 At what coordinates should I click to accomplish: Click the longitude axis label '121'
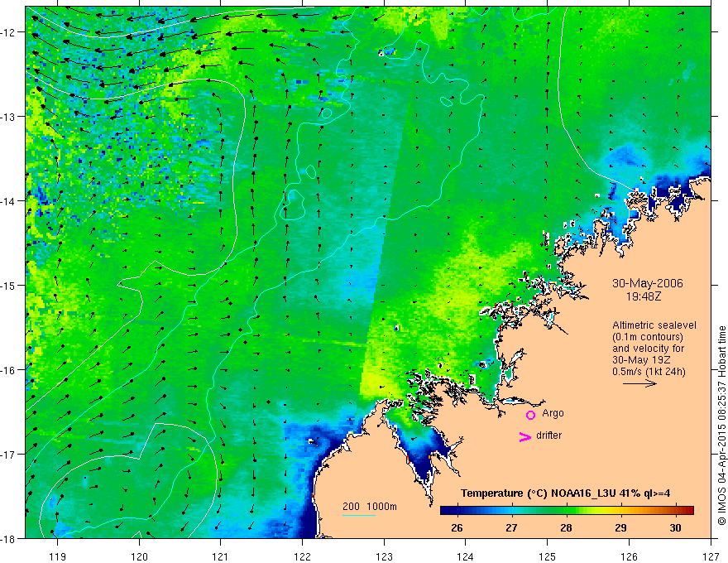(221, 556)
